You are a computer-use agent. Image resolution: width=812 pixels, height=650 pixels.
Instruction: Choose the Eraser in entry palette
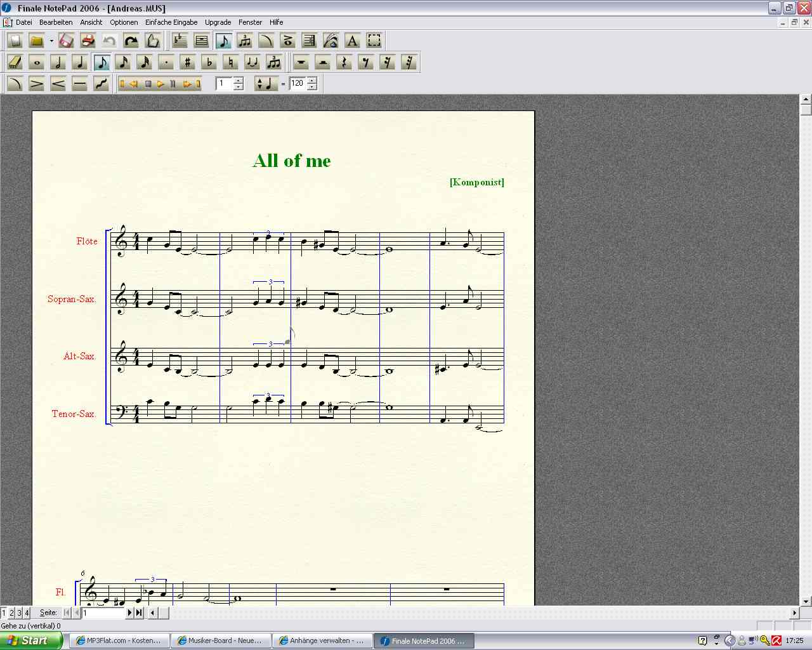(x=15, y=62)
